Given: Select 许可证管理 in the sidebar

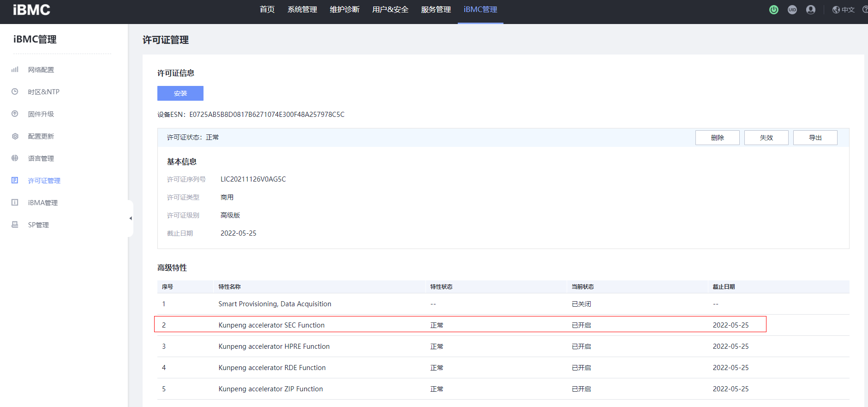Looking at the screenshot, I should [44, 181].
